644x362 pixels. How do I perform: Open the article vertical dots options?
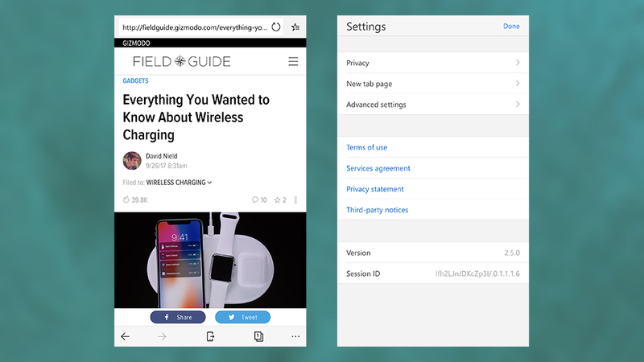295,200
